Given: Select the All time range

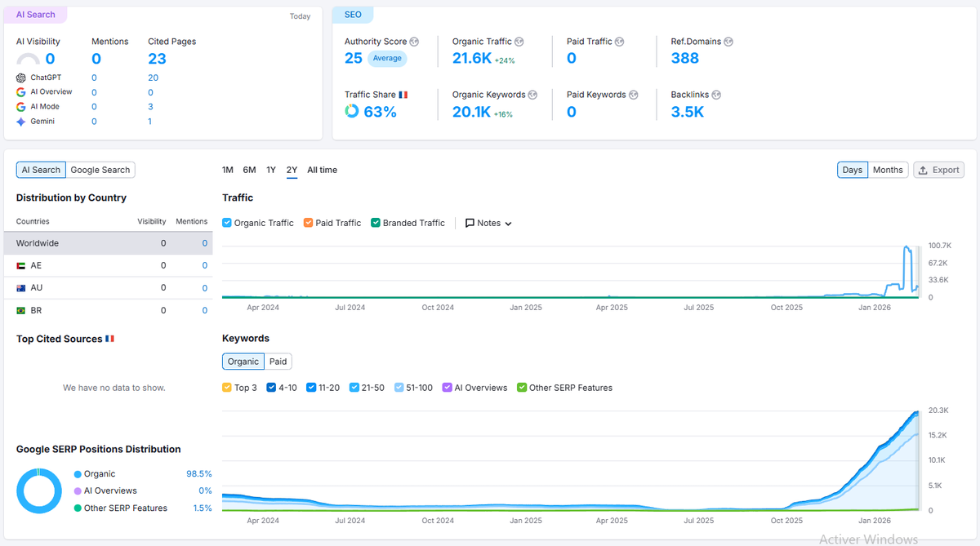Looking at the screenshot, I should click(322, 170).
